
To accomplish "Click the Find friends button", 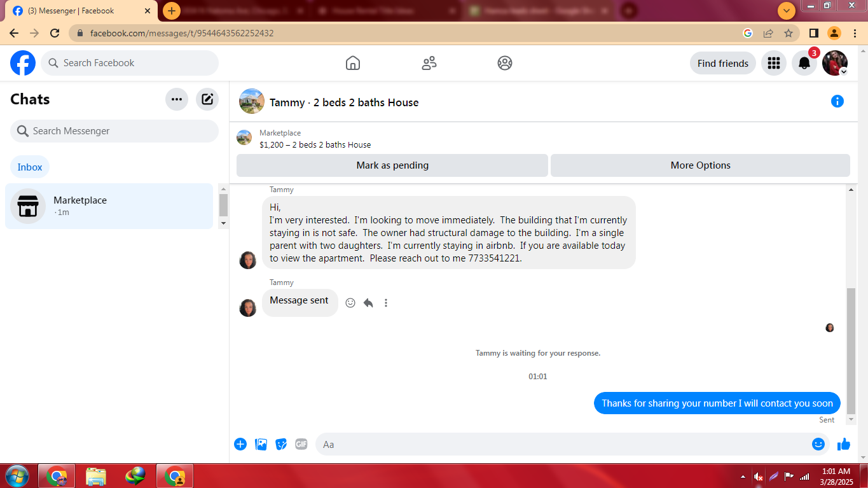I will pyautogui.click(x=723, y=63).
